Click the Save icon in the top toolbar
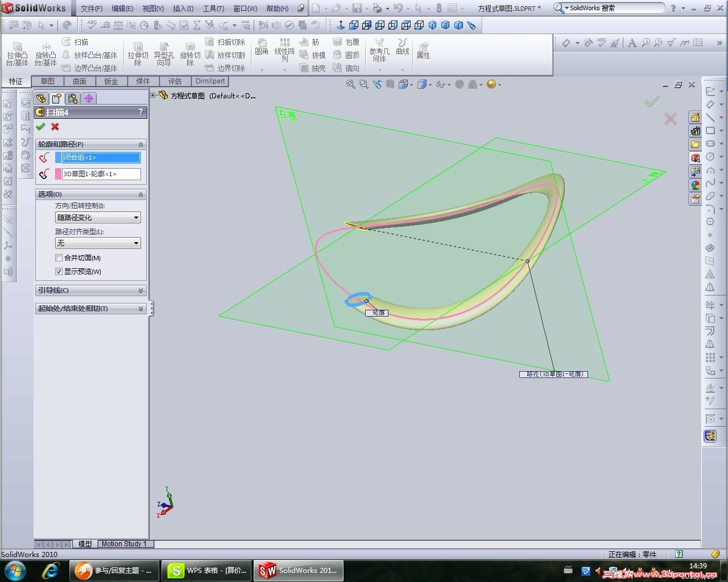Viewport: 728px width, 582px height. point(357,8)
